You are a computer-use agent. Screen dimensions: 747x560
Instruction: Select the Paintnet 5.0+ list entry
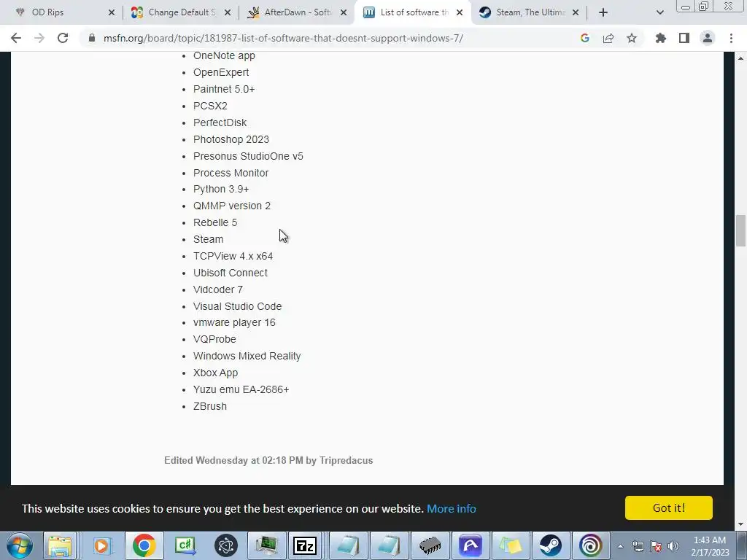224,89
